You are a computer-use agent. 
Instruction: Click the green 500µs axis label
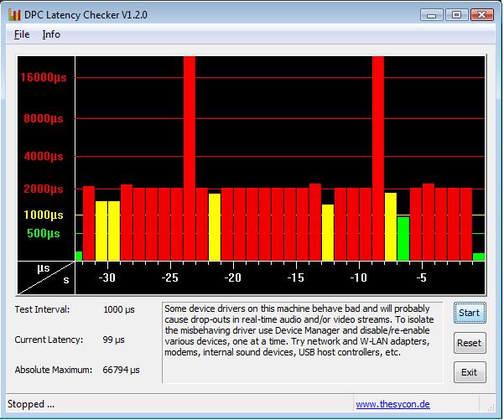click(x=44, y=233)
